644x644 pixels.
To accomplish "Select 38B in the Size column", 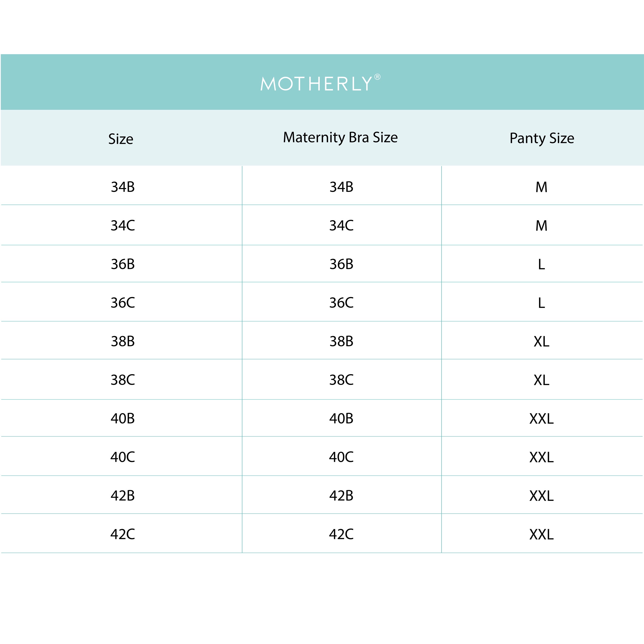I will 123,341.
